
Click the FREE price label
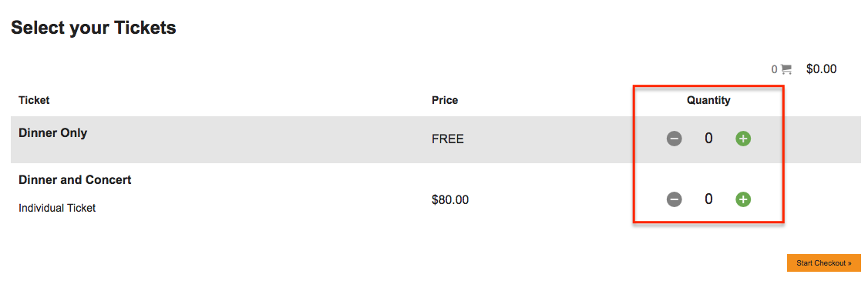point(448,139)
